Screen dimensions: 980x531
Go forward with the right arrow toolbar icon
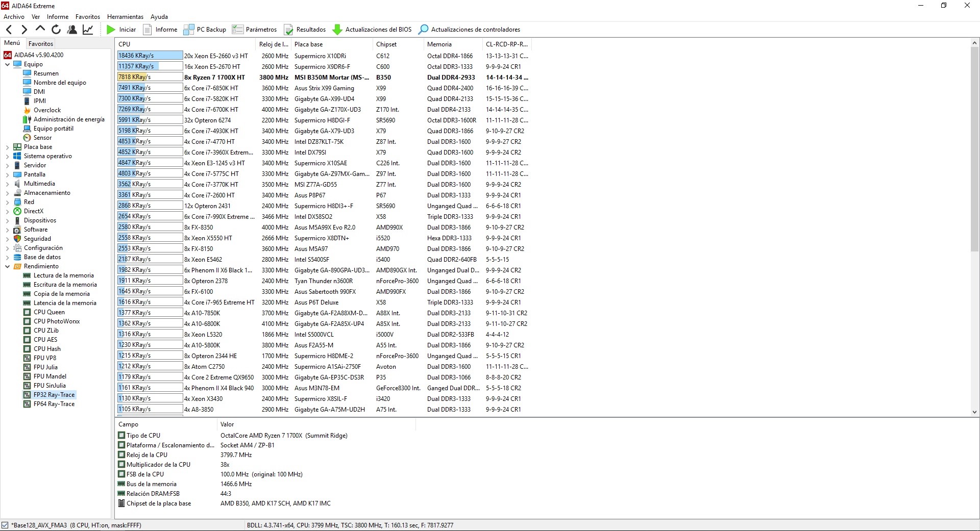point(24,30)
